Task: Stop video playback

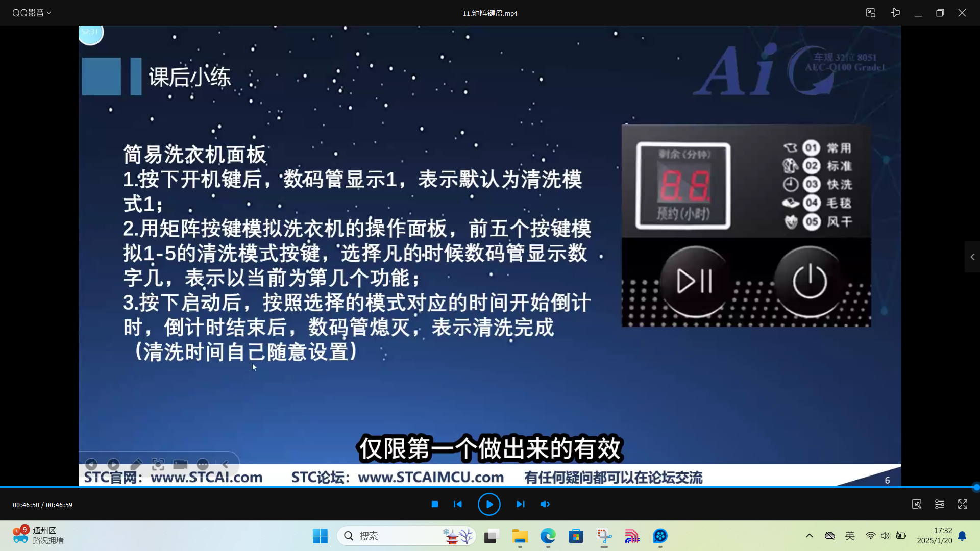Action: click(x=435, y=504)
